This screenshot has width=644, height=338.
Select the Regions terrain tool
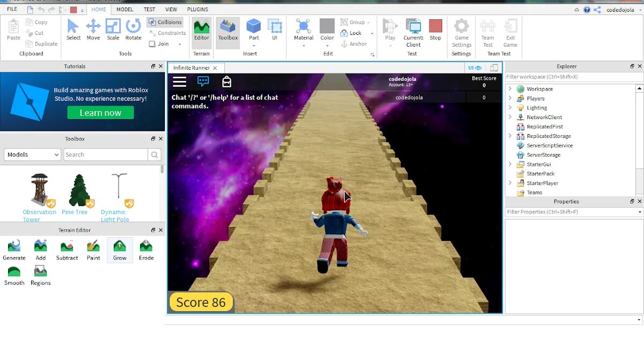click(41, 275)
